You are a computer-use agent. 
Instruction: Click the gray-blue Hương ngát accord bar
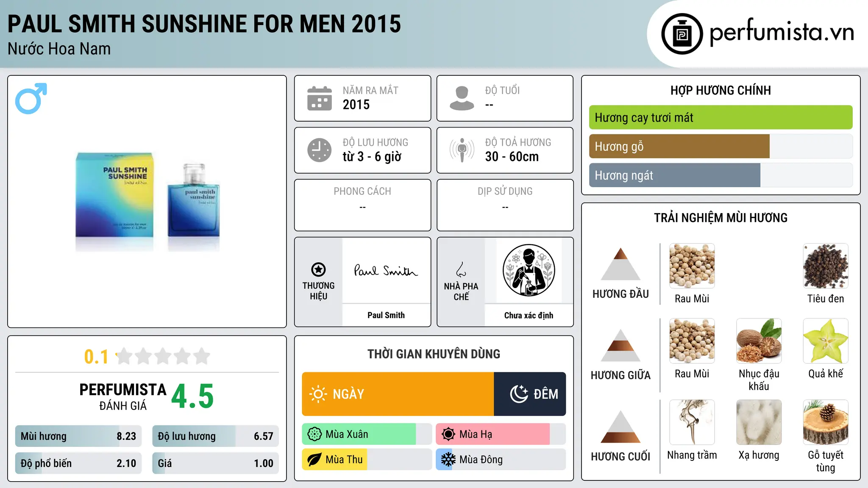click(675, 175)
